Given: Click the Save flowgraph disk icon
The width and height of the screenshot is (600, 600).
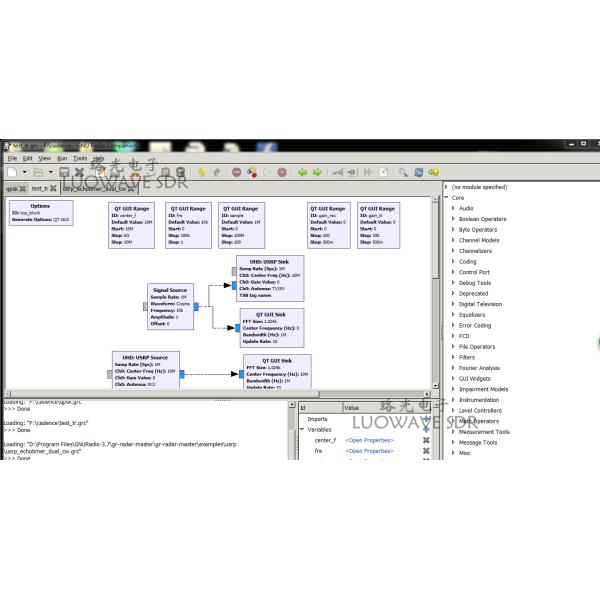Looking at the screenshot, I should click(x=64, y=172).
